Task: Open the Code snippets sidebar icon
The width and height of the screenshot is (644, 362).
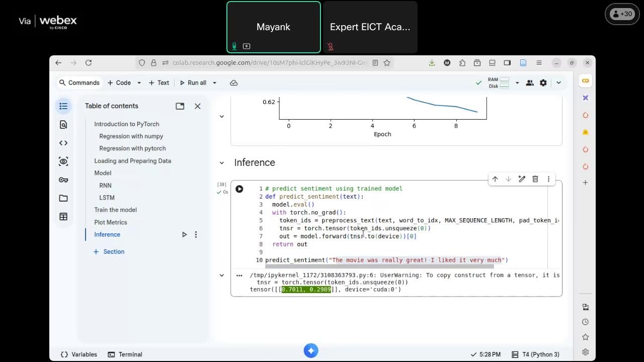Action: [63, 143]
